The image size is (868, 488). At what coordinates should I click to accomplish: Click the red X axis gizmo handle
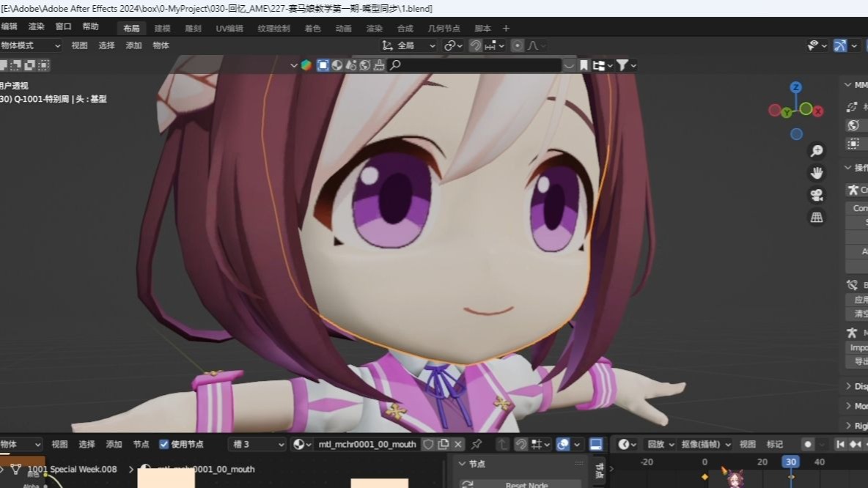[x=818, y=111]
